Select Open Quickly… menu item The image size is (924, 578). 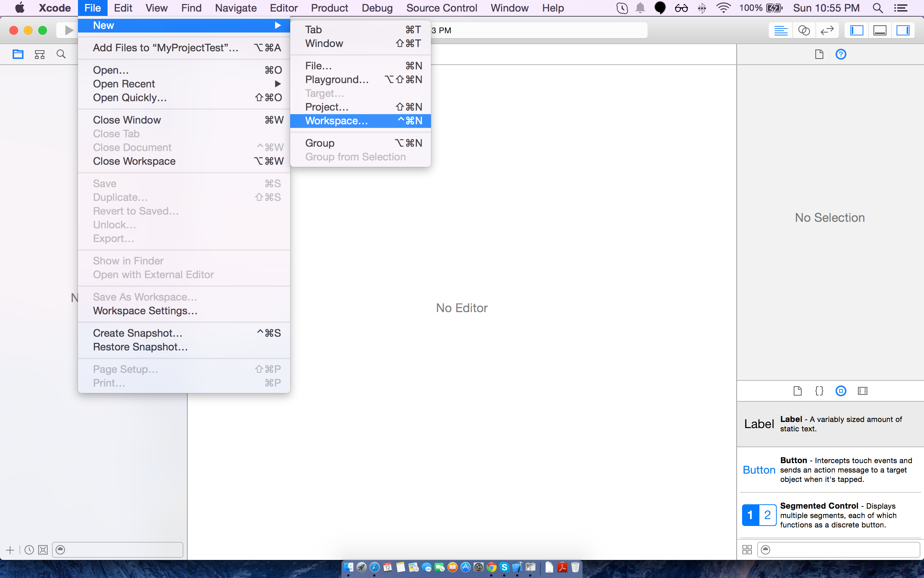click(x=184, y=98)
